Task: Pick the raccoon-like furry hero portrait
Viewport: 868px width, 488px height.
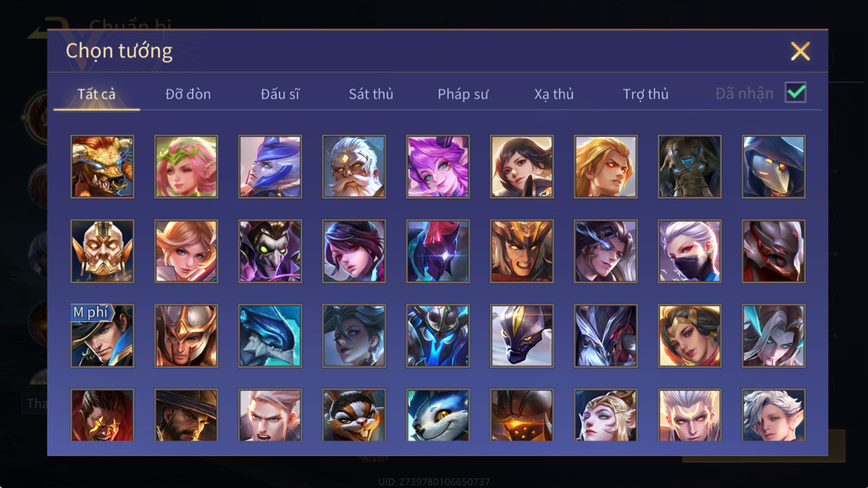Action: 354,415
